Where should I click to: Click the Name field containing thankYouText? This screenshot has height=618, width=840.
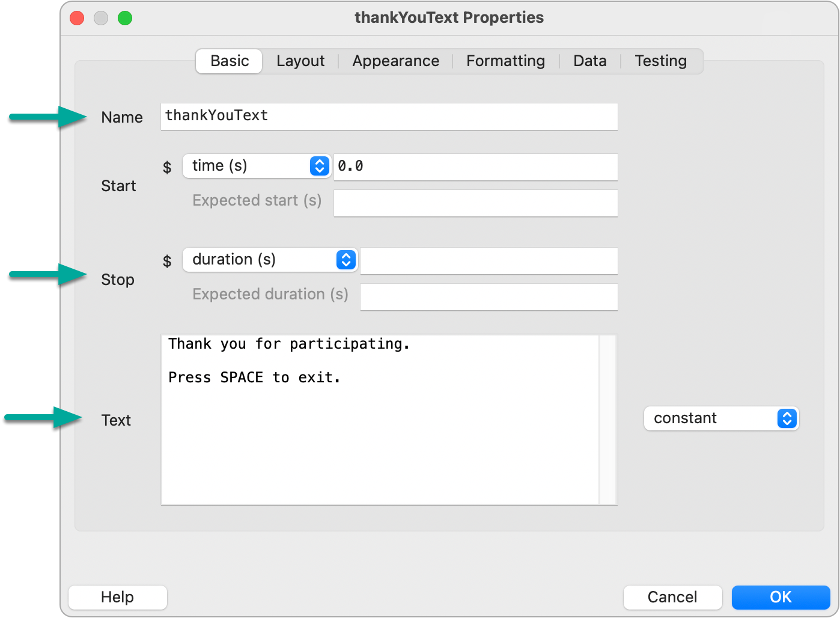pyautogui.click(x=389, y=116)
